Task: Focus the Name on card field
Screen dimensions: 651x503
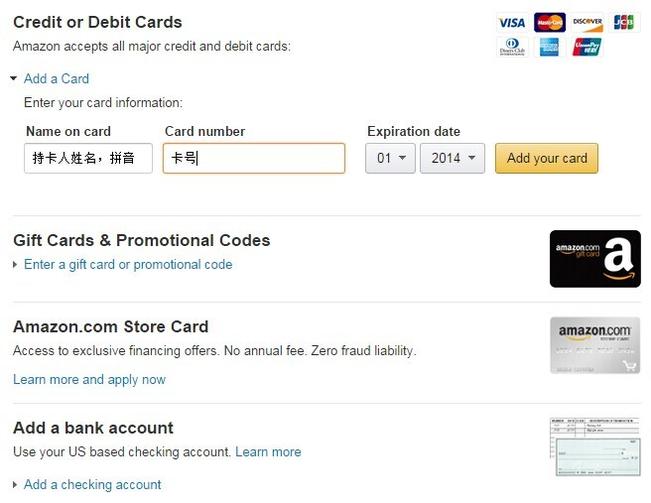Action: (88, 158)
